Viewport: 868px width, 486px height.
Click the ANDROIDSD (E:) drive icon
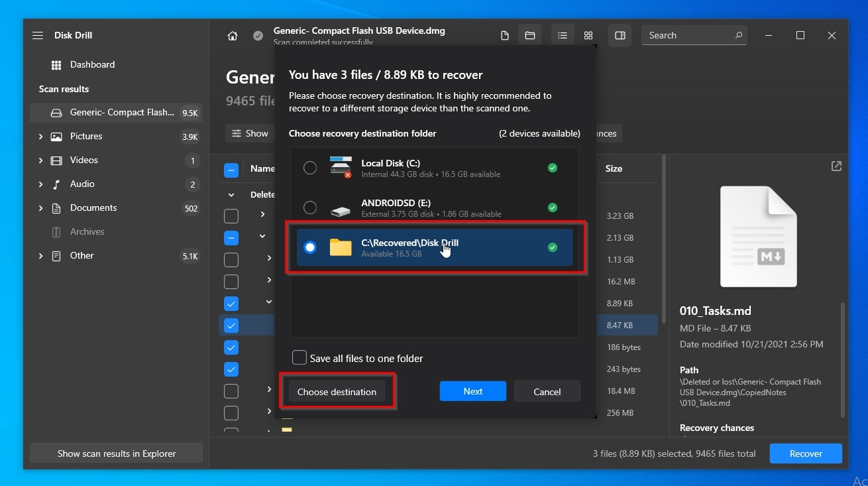pos(341,211)
